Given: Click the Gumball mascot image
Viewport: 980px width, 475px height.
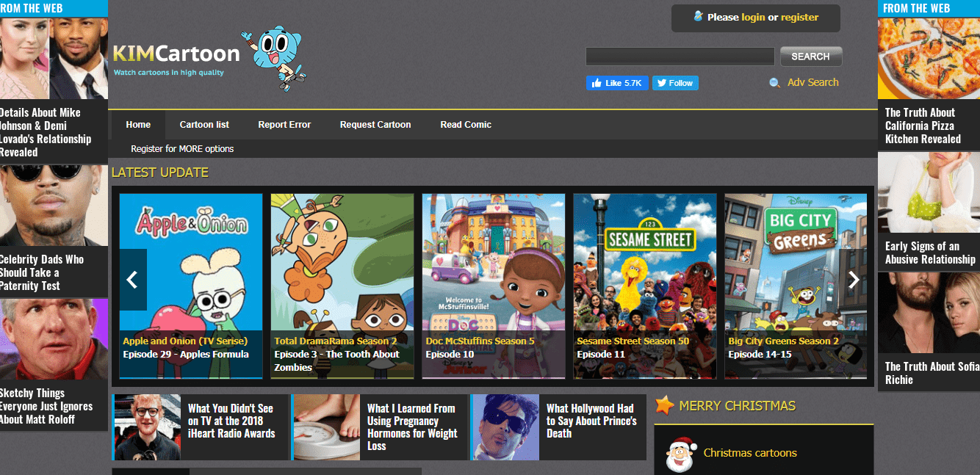Looking at the screenshot, I should tap(275, 57).
